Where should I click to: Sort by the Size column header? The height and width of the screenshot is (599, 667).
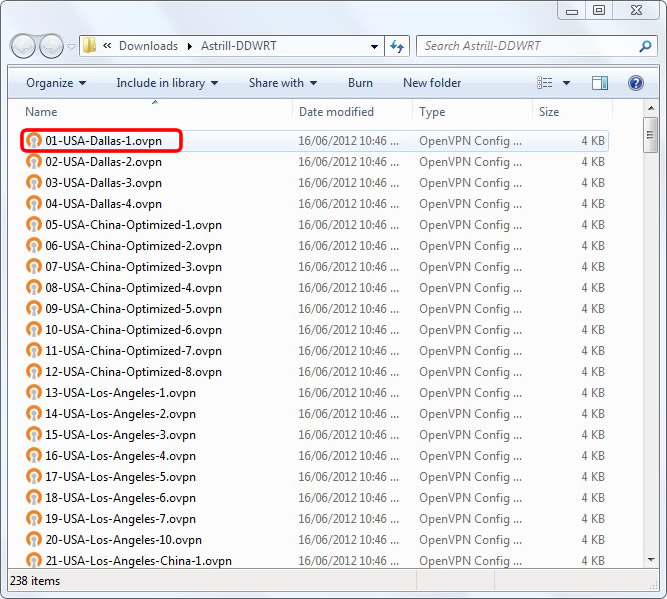(x=549, y=112)
